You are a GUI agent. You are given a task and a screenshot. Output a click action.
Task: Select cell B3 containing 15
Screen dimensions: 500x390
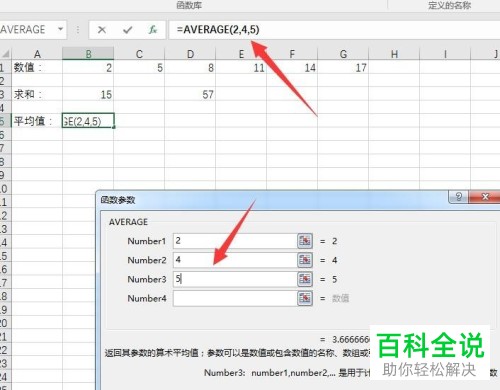[88, 94]
